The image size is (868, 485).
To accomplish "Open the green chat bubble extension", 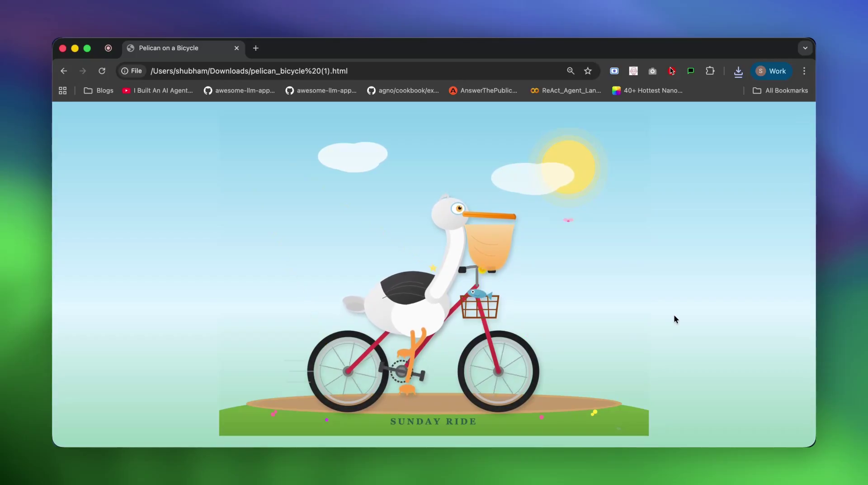I will pyautogui.click(x=691, y=71).
